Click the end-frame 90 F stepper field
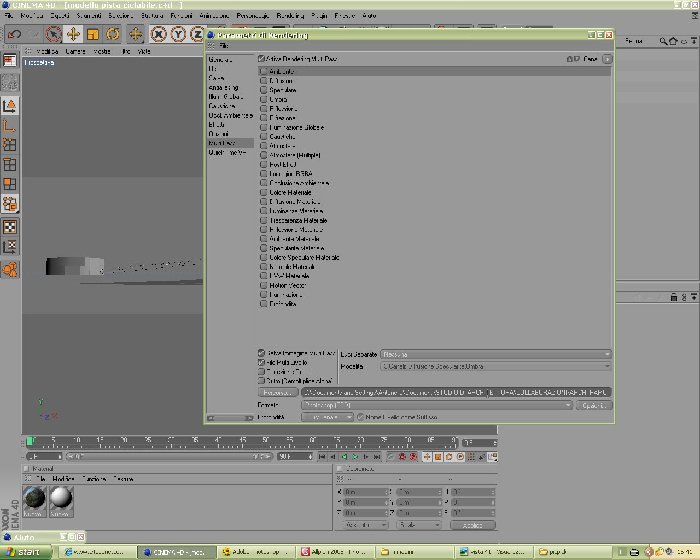 pos(295,456)
